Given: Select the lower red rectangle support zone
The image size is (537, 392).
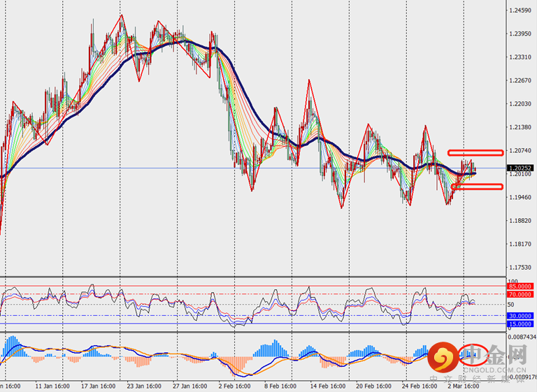Looking at the screenshot, I should (x=477, y=187).
